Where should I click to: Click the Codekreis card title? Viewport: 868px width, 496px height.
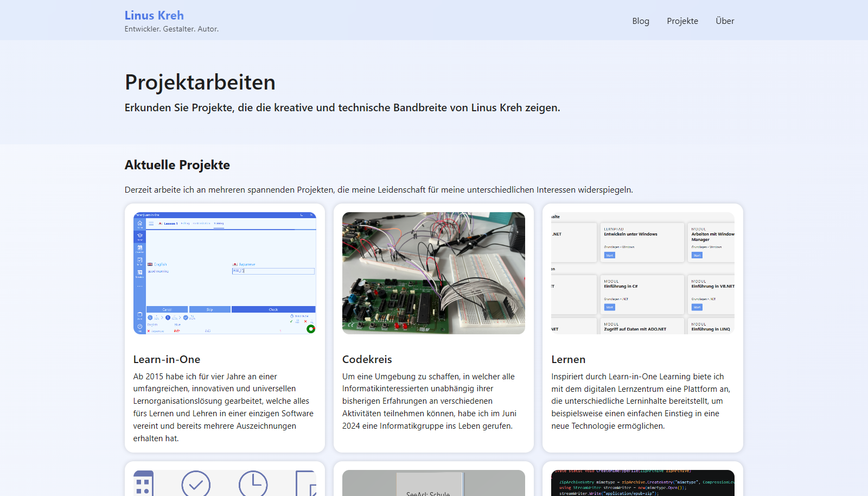[x=367, y=359]
